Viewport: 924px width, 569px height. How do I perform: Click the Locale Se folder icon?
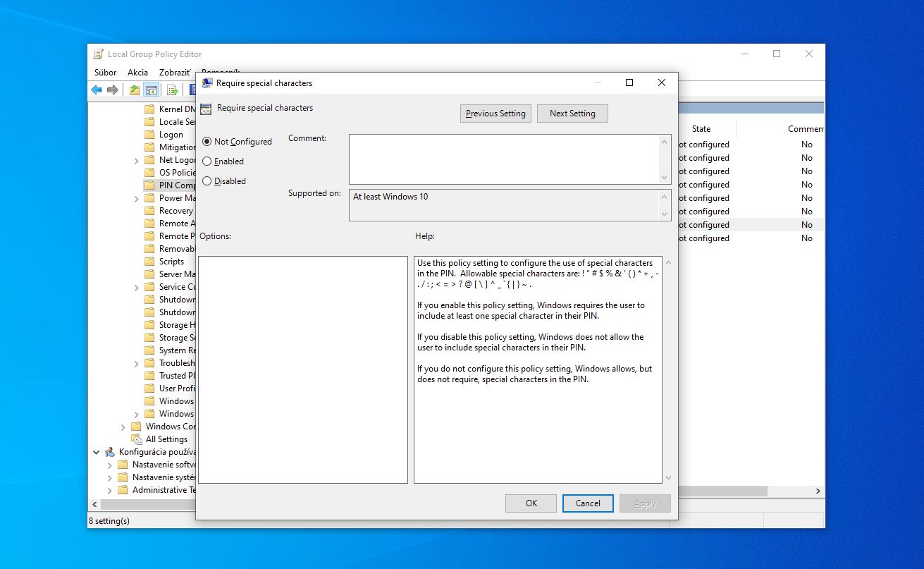click(x=149, y=122)
